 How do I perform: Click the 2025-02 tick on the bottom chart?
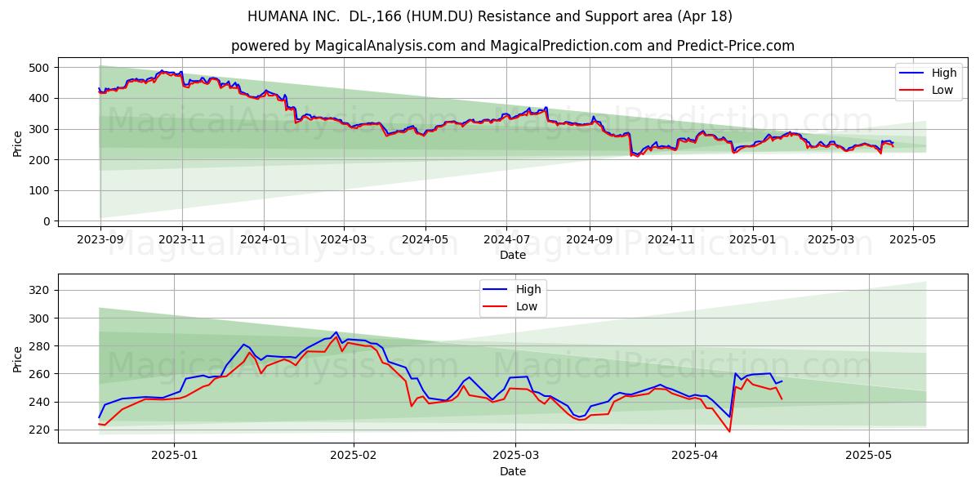tap(354, 457)
